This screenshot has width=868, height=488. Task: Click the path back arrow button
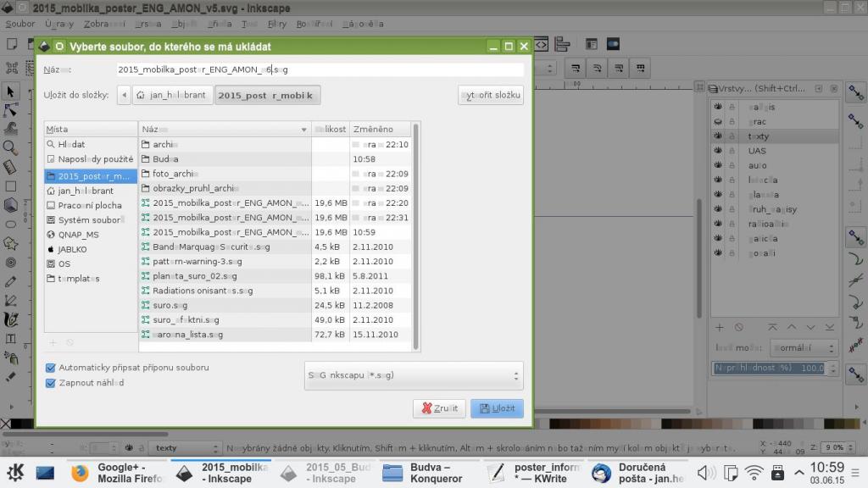click(x=124, y=95)
